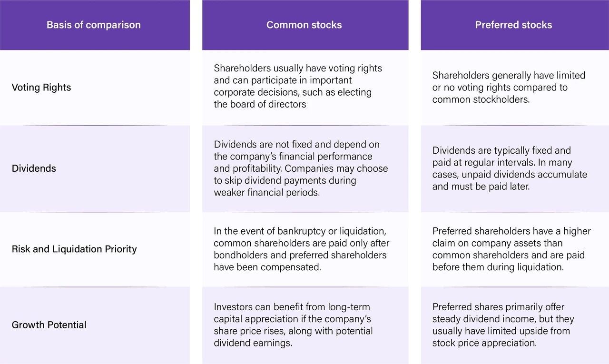609x364 pixels.
Task: Select the 'Common stocks' column header
Action: coord(304,25)
